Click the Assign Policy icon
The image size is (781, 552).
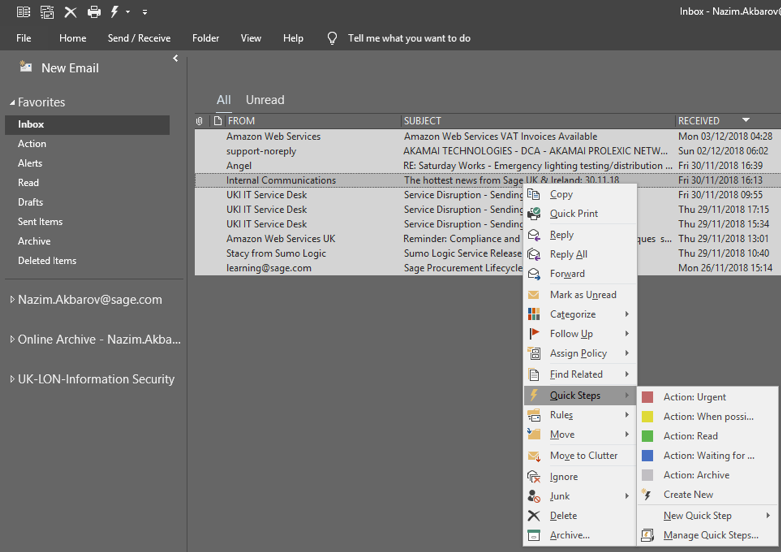click(533, 353)
